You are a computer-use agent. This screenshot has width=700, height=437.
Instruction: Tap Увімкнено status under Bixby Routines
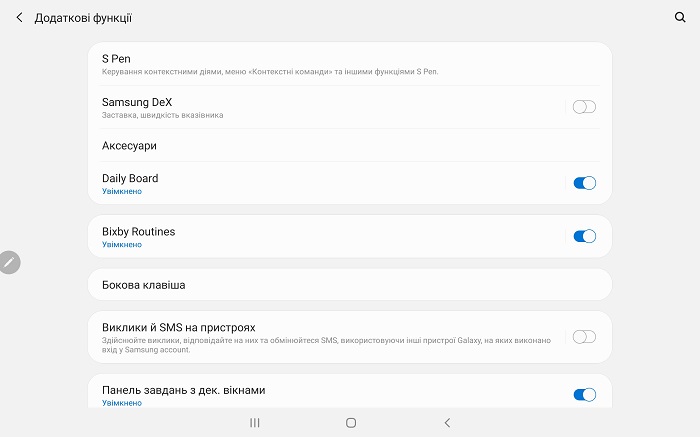tap(122, 245)
